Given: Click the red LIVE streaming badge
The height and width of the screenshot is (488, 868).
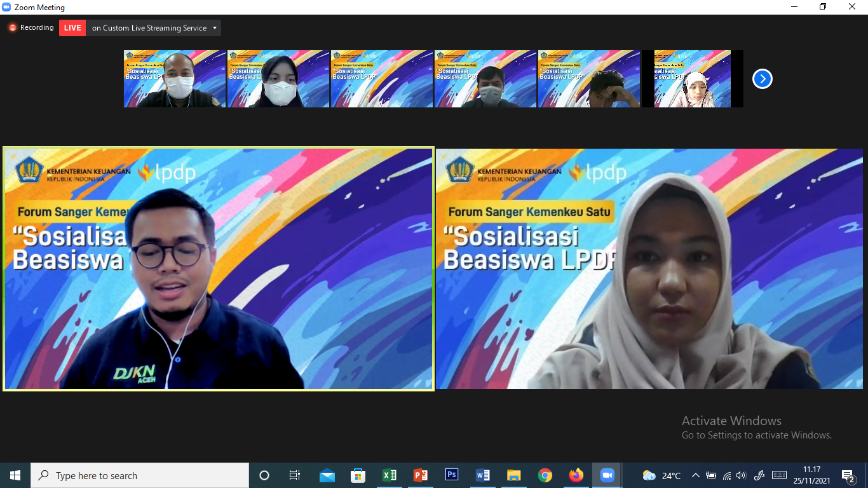Looking at the screenshot, I should click(x=72, y=28).
